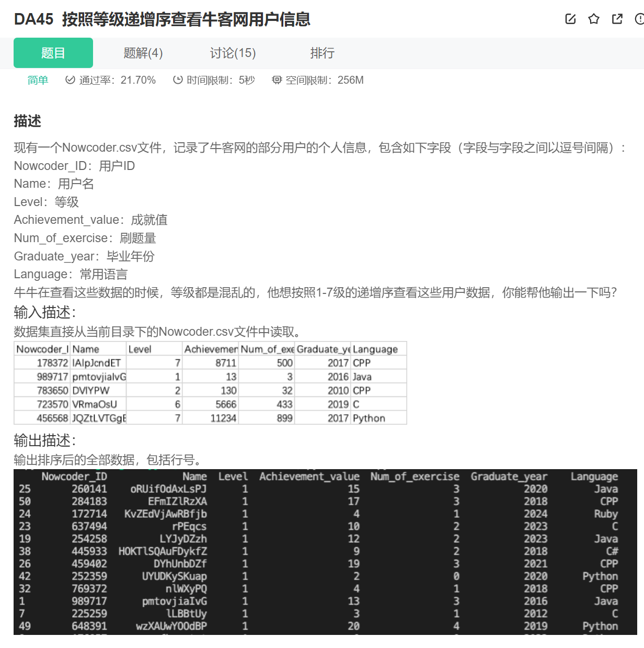The image size is (644, 648).
Task: Click the share external link icon
Action: pos(617,19)
